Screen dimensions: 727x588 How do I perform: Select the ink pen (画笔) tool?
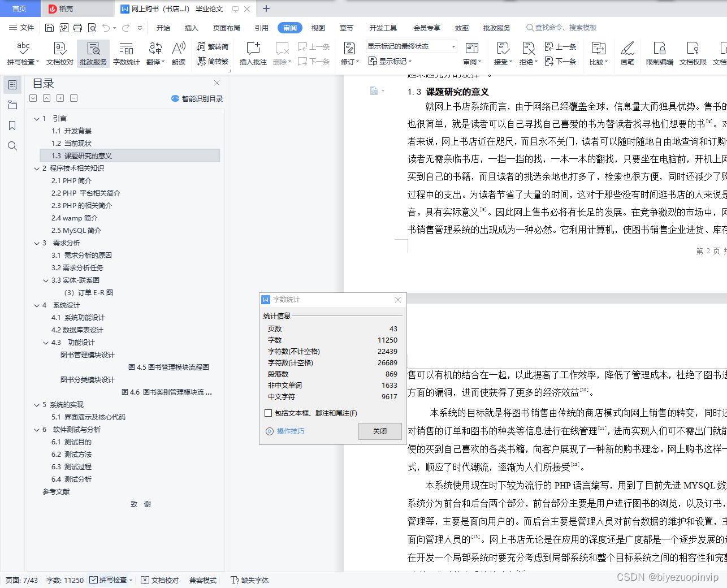click(x=628, y=54)
